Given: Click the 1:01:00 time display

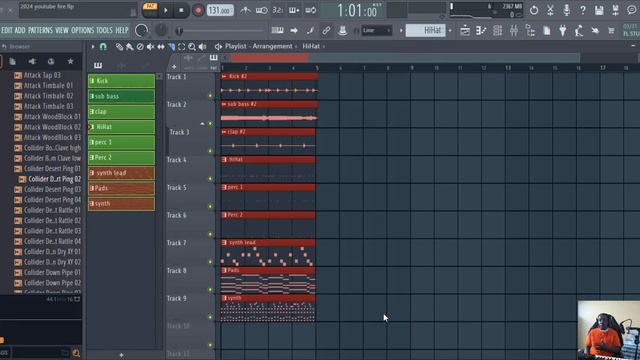Looking at the screenshot, I should point(358,11).
